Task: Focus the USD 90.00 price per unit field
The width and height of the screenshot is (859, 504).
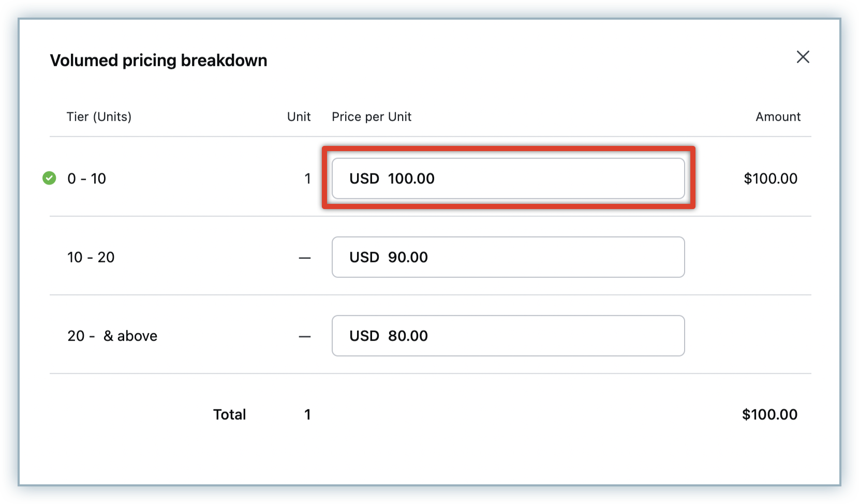Action: [508, 257]
